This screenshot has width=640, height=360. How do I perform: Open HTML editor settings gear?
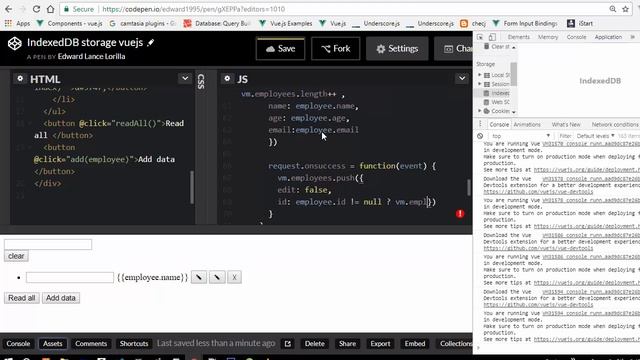click(20, 78)
